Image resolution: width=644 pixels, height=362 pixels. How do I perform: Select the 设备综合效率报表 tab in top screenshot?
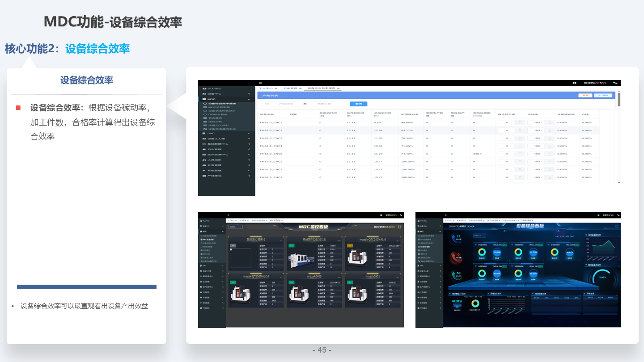[x=322, y=88]
